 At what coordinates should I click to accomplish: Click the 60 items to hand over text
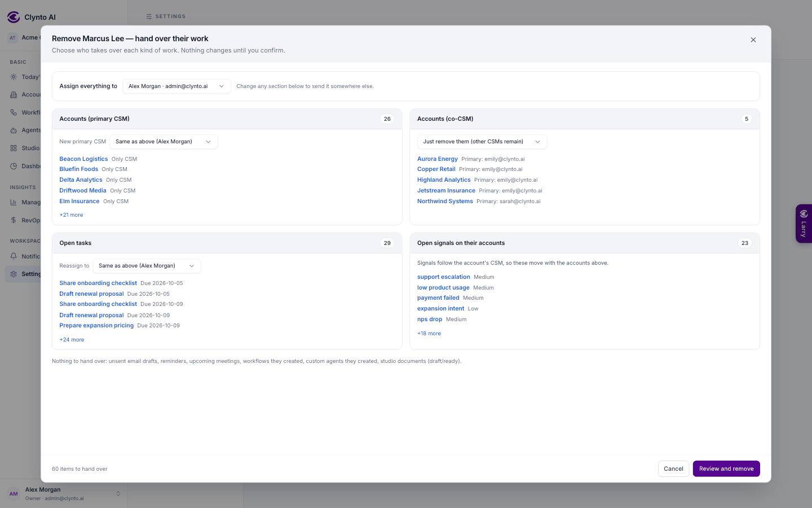[80, 469]
